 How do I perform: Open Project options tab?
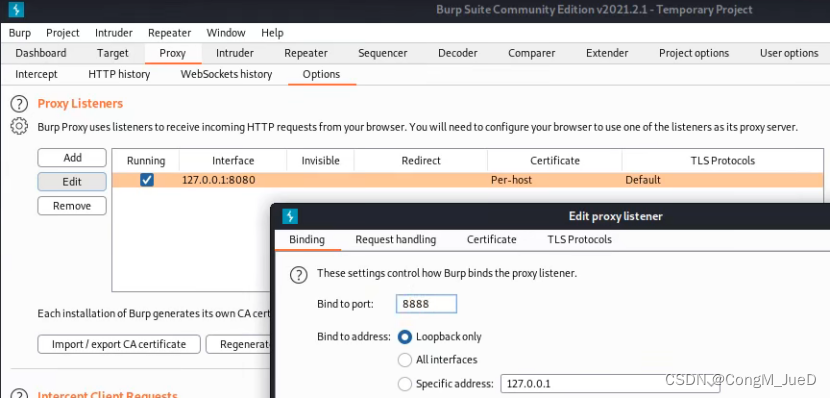[694, 53]
